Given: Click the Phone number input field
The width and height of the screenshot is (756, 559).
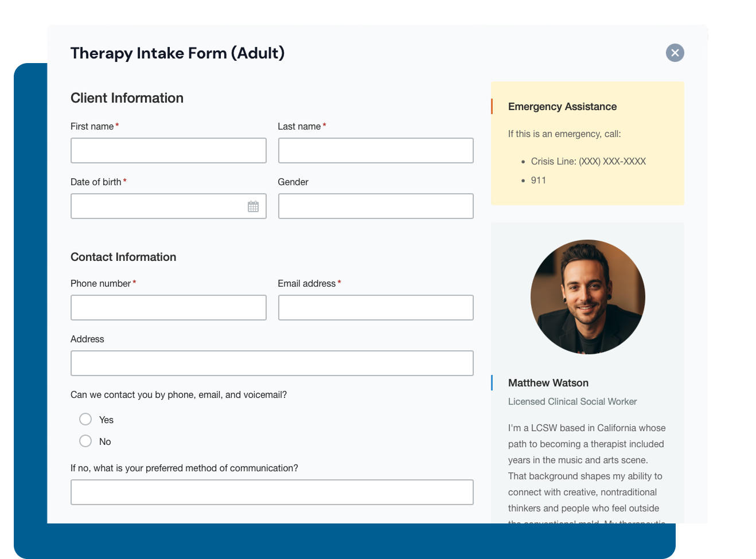Looking at the screenshot, I should tap(169, 307).
